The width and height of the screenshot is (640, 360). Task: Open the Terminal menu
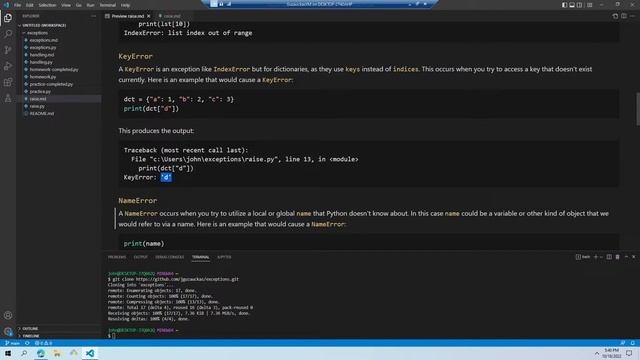click(108, 5)
